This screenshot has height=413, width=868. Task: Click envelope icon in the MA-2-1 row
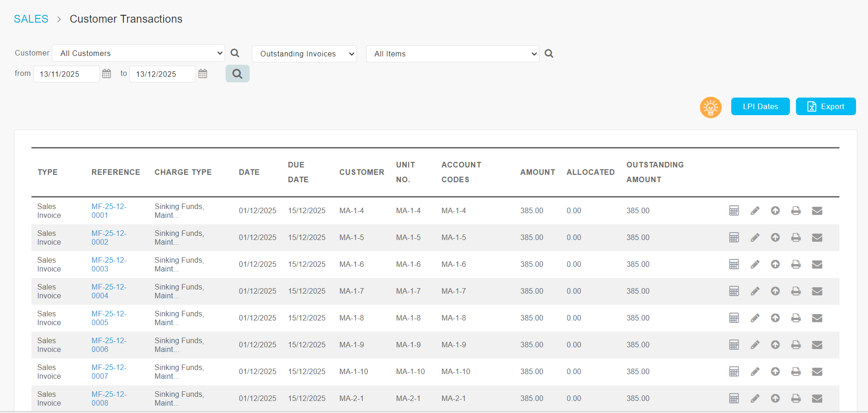pyautogui.click(x=817, y=399)
